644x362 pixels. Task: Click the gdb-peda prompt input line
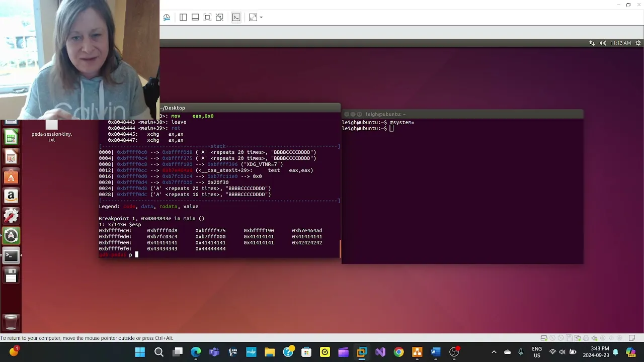coord(219,255)
